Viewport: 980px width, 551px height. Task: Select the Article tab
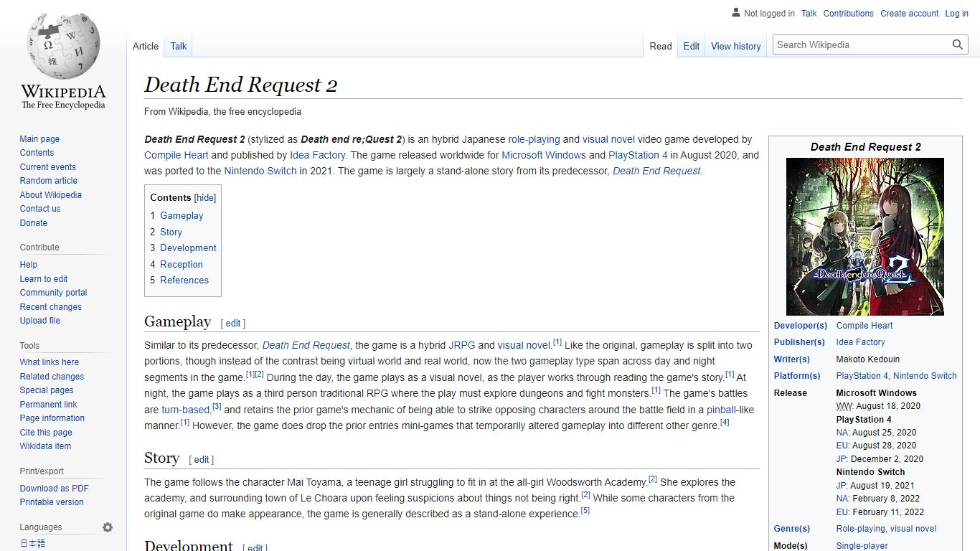tap(146, 46)
